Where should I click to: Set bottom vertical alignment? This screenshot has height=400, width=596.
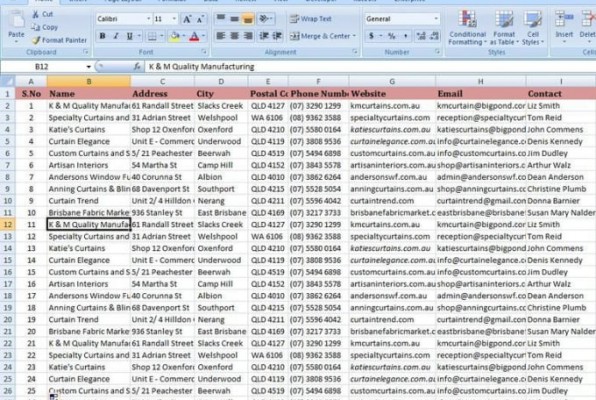coord(248,18)
